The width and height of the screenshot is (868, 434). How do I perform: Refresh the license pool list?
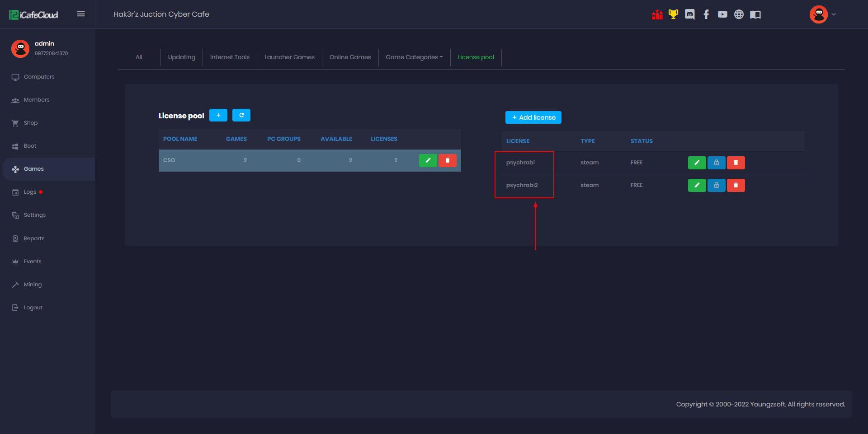click(241, 115)
